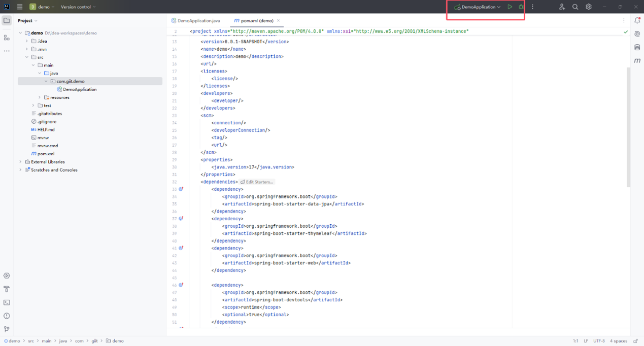Click 1:1 cursor position indicator
The height and width of the screenshot is (346, 644).
coord(575,341)
